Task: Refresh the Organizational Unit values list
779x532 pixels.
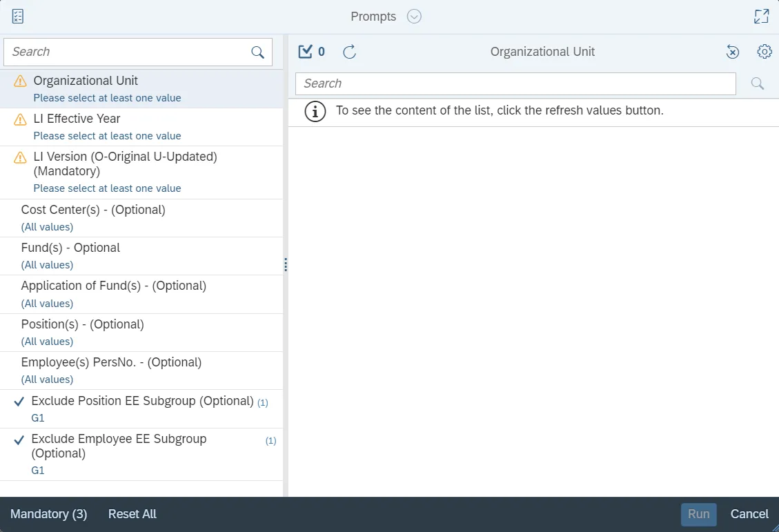Action: tap(350, 52)
